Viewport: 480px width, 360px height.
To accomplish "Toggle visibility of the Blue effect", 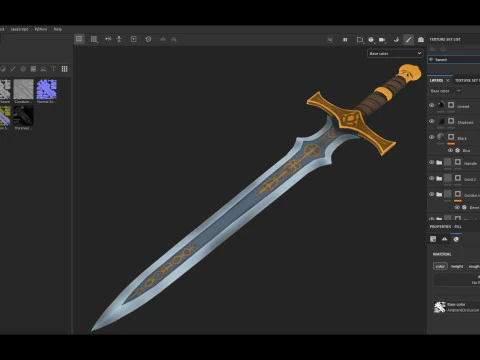I will pyautogui.click(x=450, y=150).
